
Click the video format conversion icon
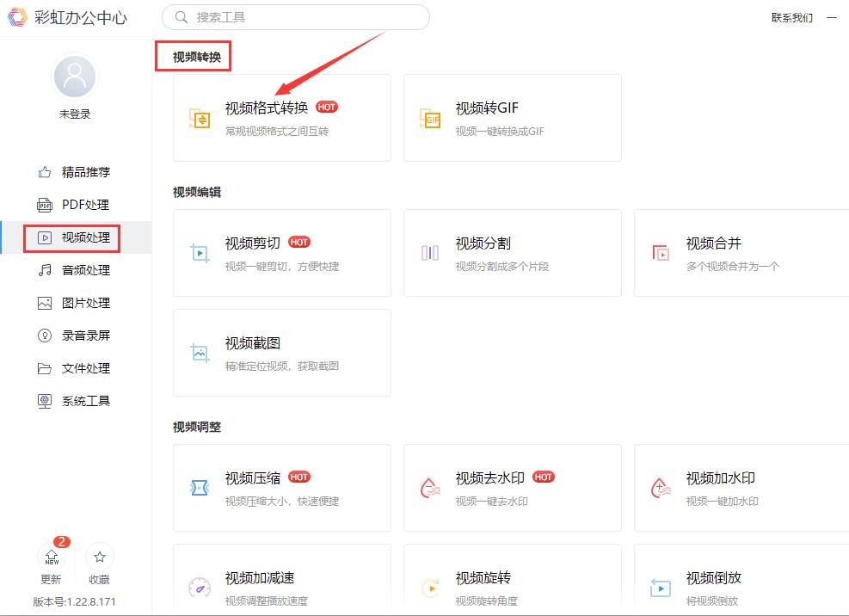click(200, 119)
